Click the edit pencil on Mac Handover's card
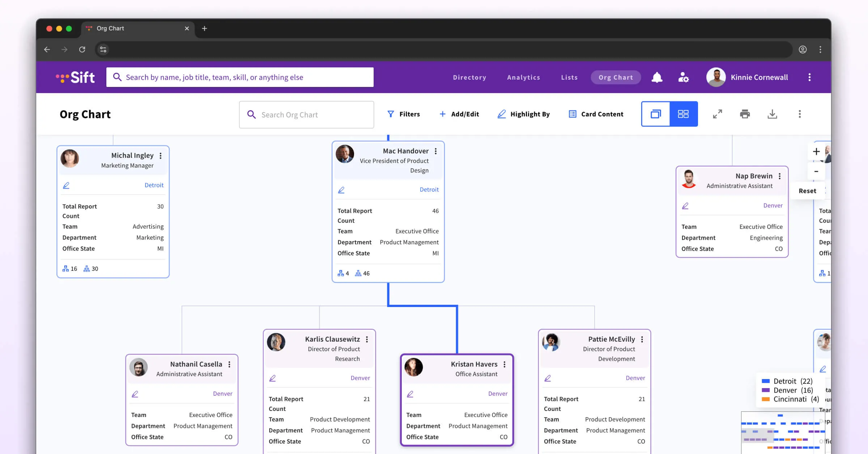This screenshot has width=868, height=454. 341,190
